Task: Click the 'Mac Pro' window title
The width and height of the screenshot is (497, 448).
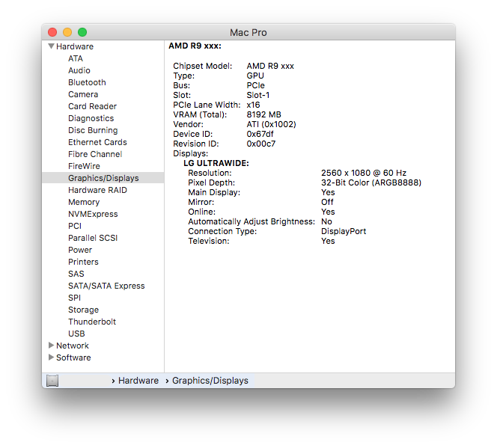Action: (248, 33)
